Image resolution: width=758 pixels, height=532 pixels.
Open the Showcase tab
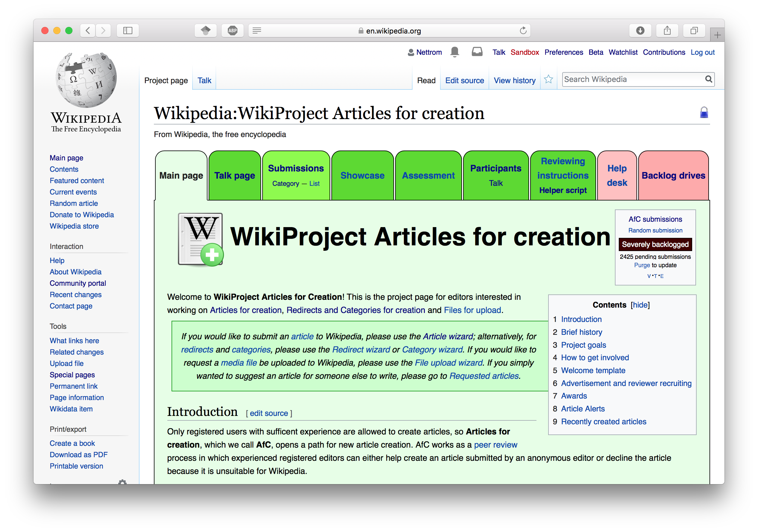coord(363,176)
